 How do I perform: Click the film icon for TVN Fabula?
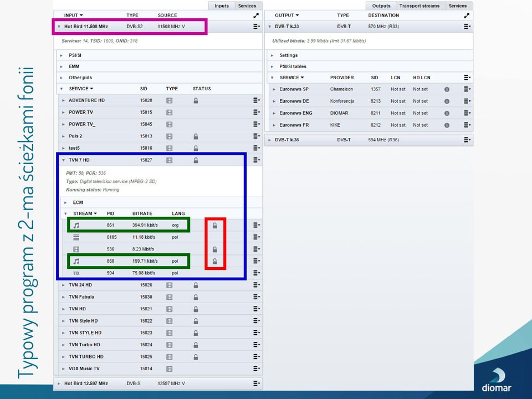pos(170,297)
